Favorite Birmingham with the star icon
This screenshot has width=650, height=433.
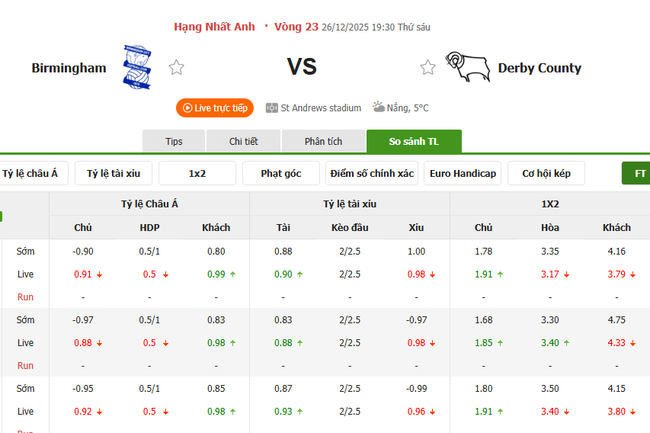tap(177, 68)
